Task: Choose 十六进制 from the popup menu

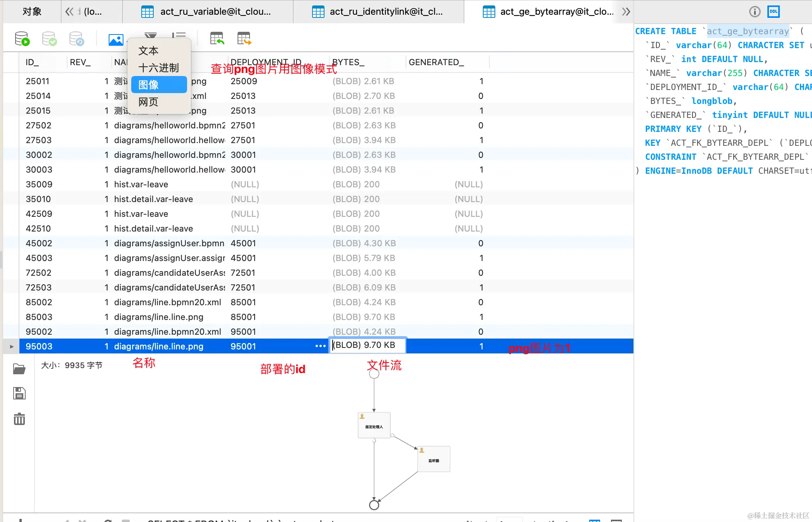Action: click(x=159, y=68)
